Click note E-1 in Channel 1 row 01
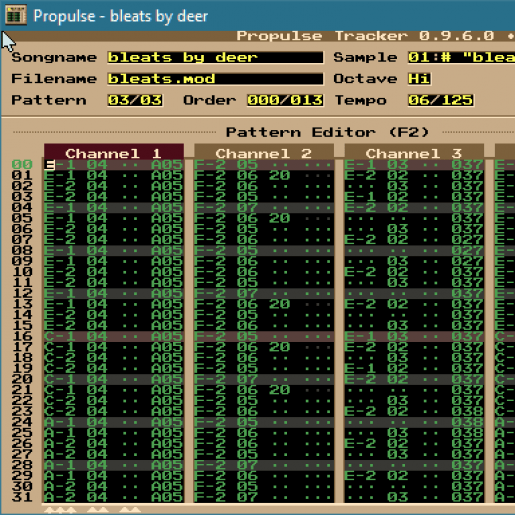The image size is (515, 515). point(60,175)
